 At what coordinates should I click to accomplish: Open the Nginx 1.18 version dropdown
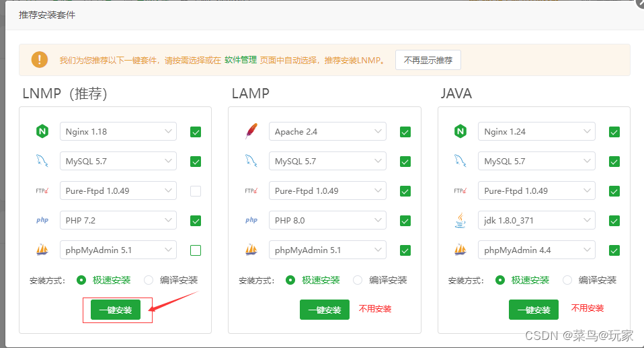(x=118, y=132)
